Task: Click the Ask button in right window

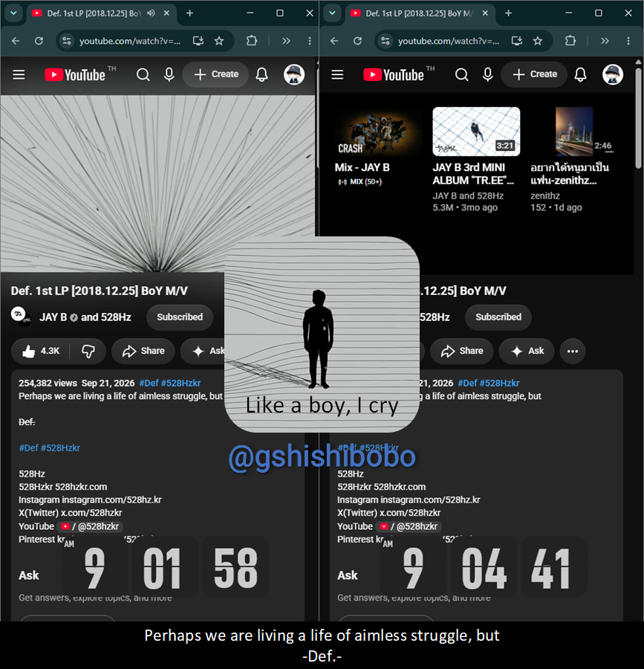Action: [527, 351]
